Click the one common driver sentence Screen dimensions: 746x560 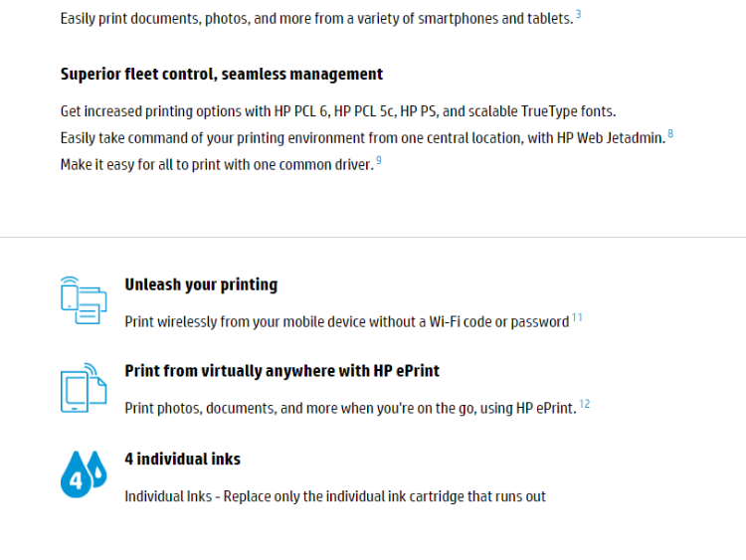(217, 165)
